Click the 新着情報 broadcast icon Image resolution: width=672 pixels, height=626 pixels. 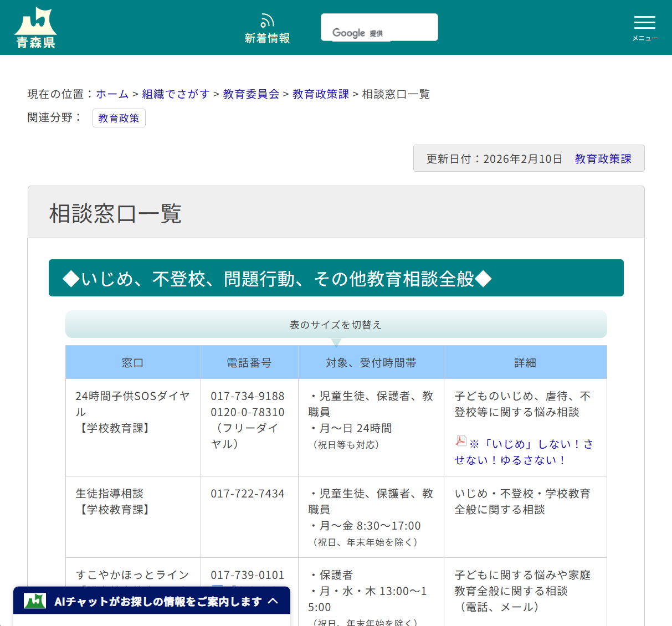click(x=267, y=20)
